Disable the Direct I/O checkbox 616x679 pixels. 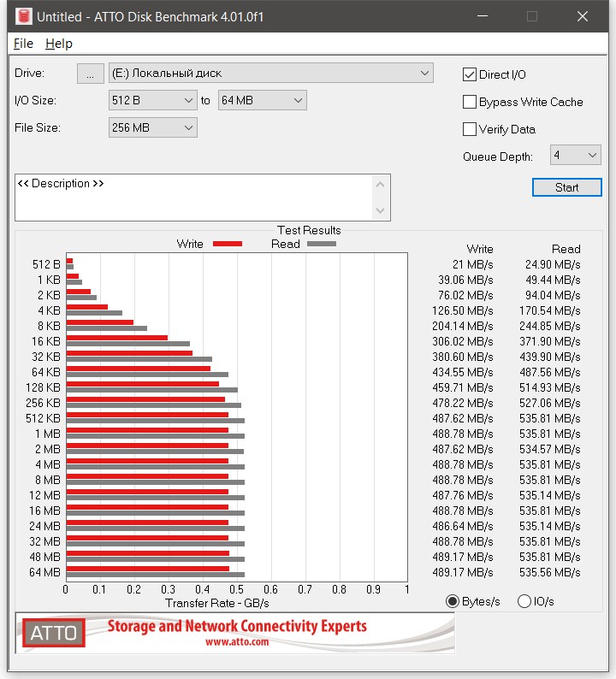[470, 74]
